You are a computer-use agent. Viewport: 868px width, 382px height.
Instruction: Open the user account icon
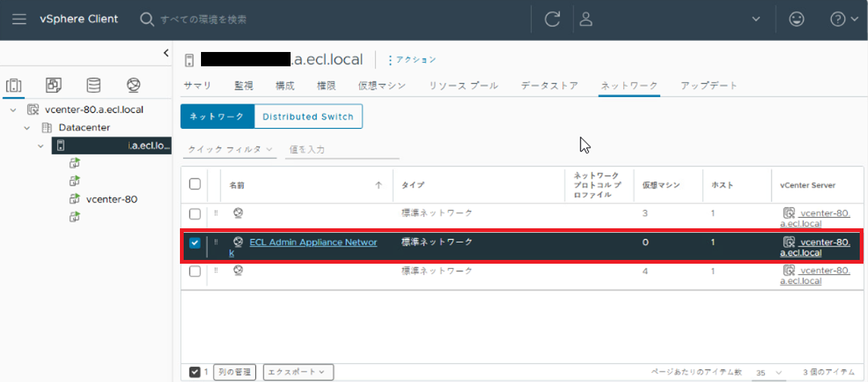(586, 20)
